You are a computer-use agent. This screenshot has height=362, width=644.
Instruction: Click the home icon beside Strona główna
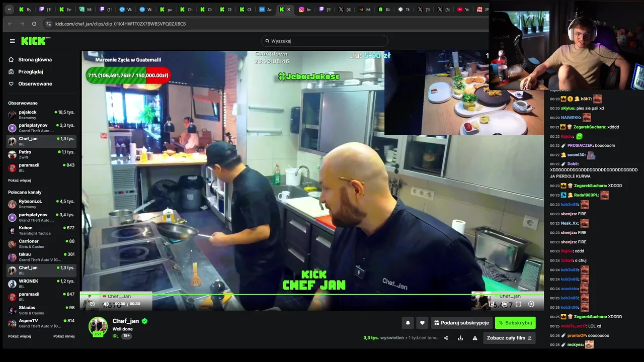11,59
